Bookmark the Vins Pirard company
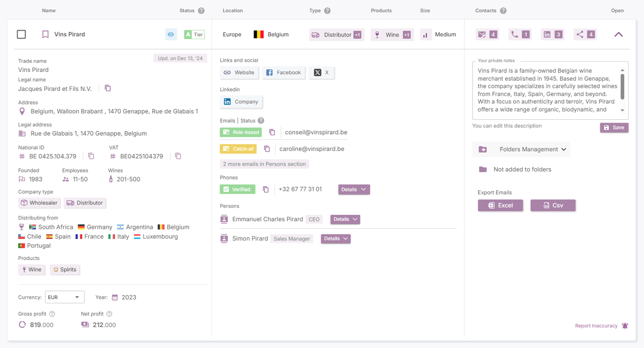Viewport: 644px width, 348px height. pos(45,34)
